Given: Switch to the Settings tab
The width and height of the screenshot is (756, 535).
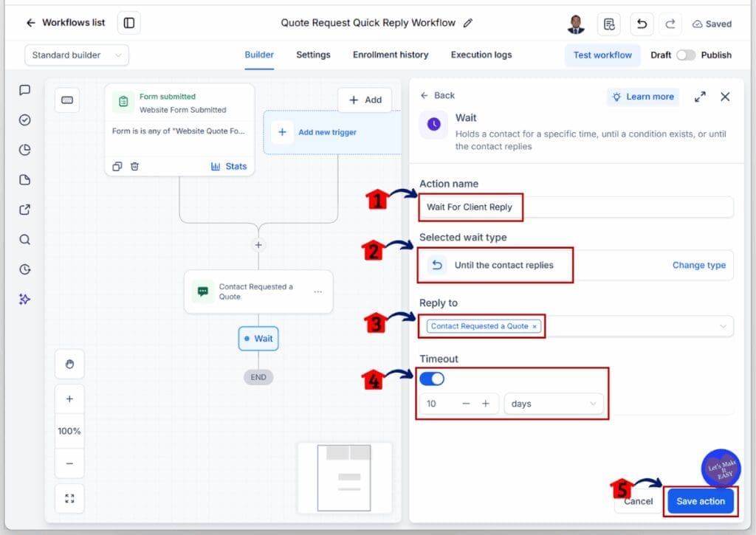Looking at the screenshot, I should 313,55.
